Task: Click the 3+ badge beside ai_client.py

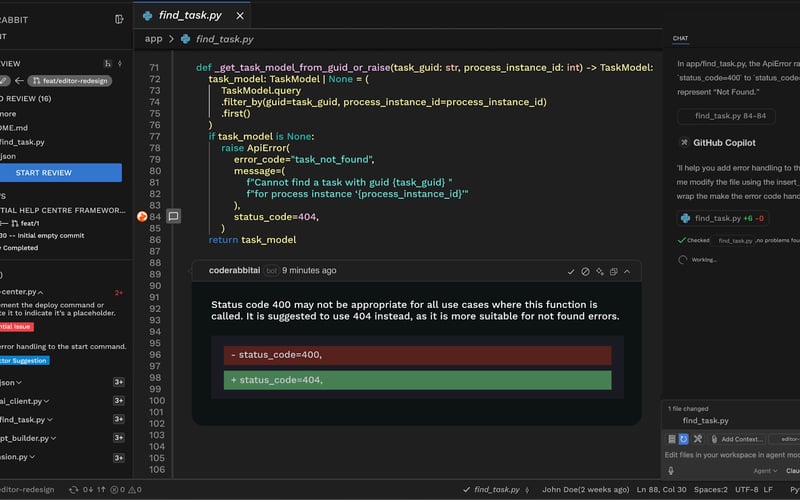Action: pos(118,401)
